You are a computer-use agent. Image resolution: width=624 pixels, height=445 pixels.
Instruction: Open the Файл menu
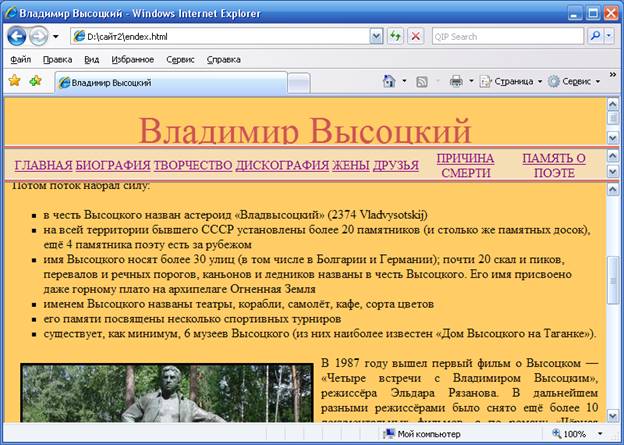[20, 59]
